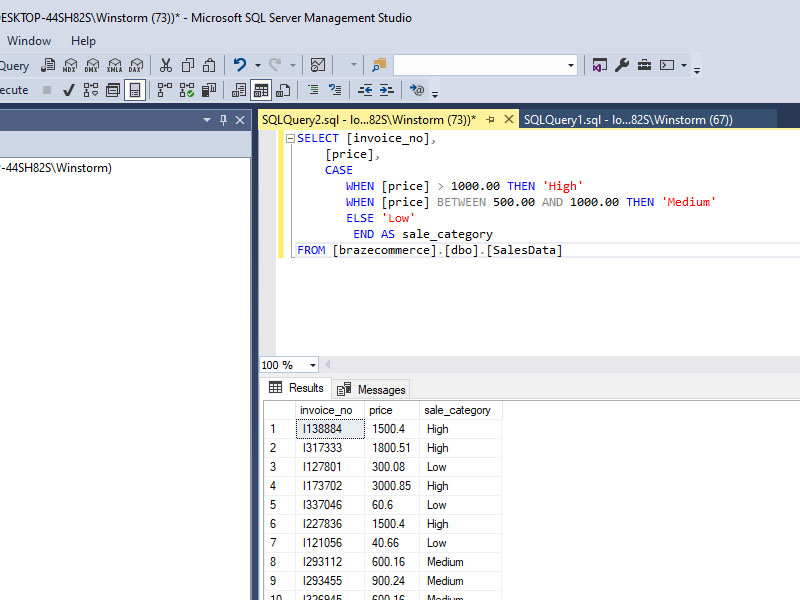800x600 pixels.
Task: Click the MDX query toolbar icon
Action: pos(69,66)
